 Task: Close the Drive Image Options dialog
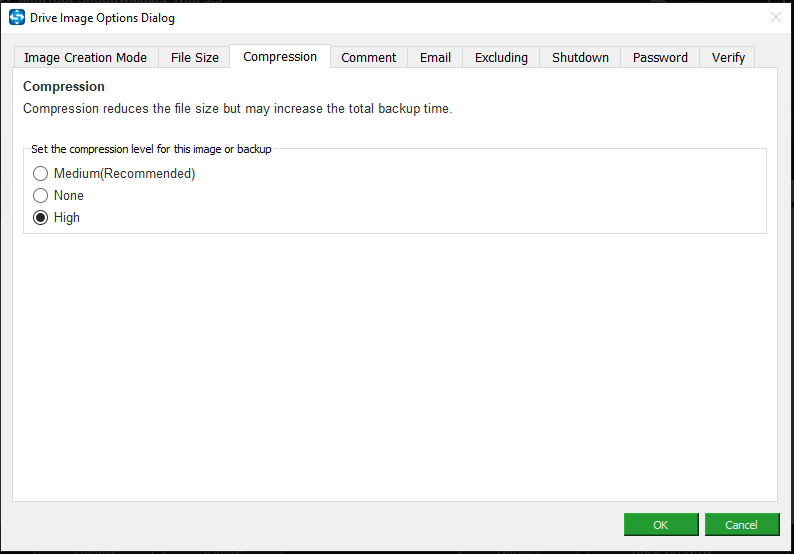(x=776, y=18)
